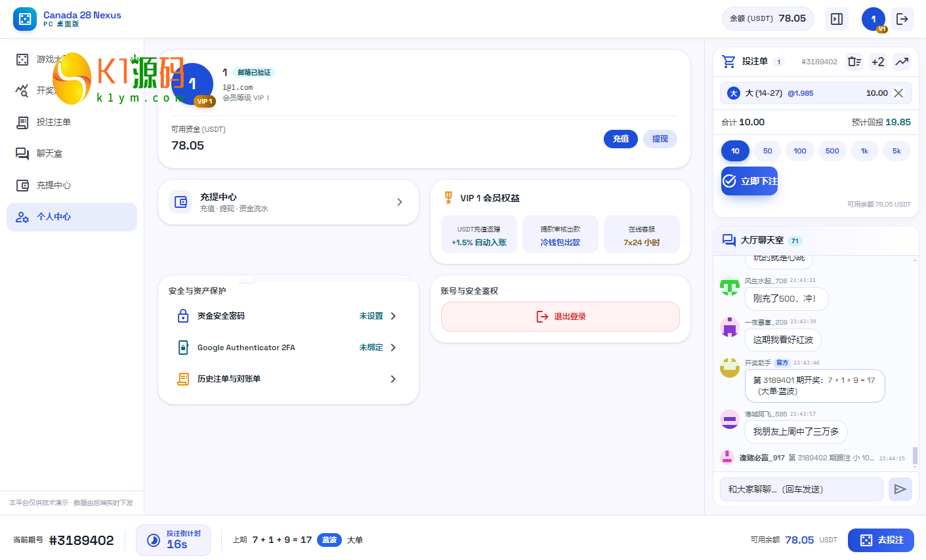
Task: Click 未绑定 status on 2FA row
Action: pyautogui.click(x=371, y=348)
